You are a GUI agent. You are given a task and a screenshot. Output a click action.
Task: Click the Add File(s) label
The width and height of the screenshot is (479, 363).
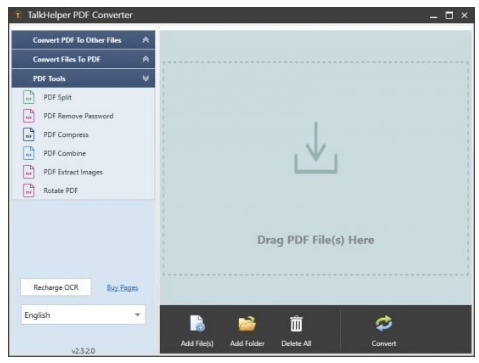pos(197,343)
